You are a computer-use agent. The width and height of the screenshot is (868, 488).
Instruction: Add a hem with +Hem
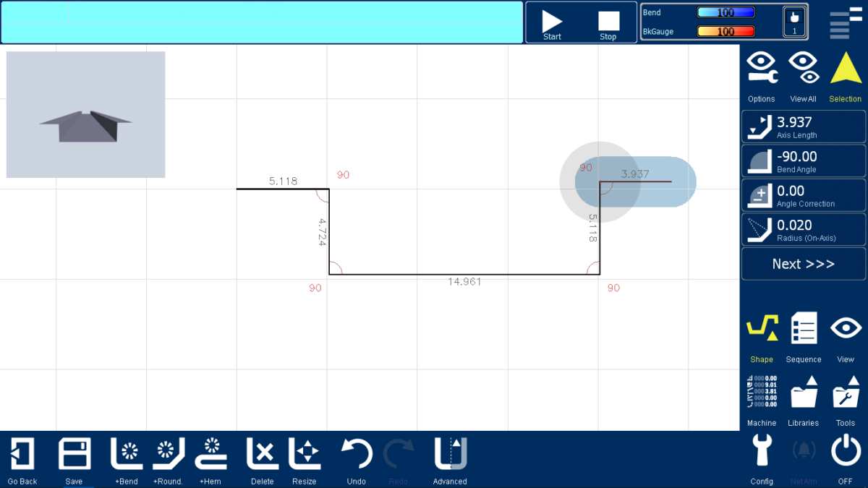[x=211, y=460]
